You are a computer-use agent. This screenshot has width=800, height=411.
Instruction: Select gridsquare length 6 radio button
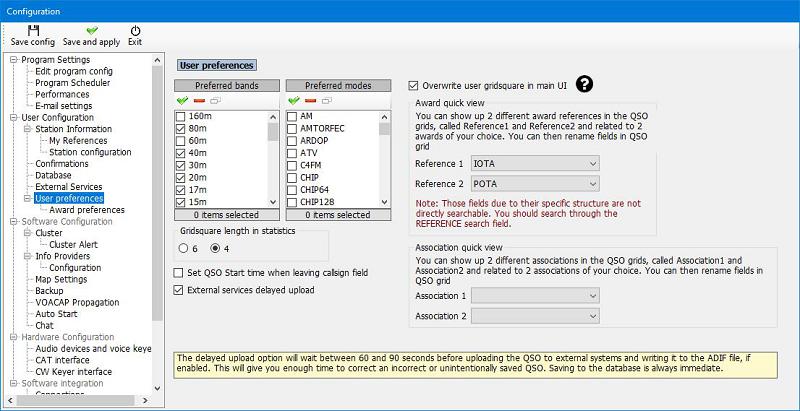[184, 248]
